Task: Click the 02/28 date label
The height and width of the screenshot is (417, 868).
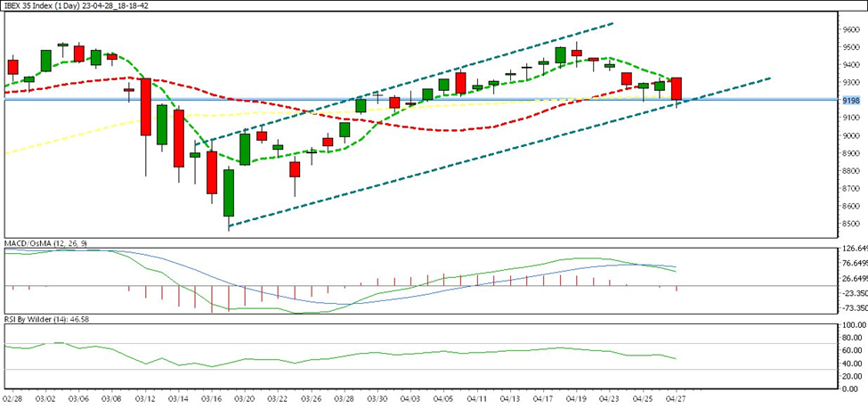Action: tap(12, 397)
